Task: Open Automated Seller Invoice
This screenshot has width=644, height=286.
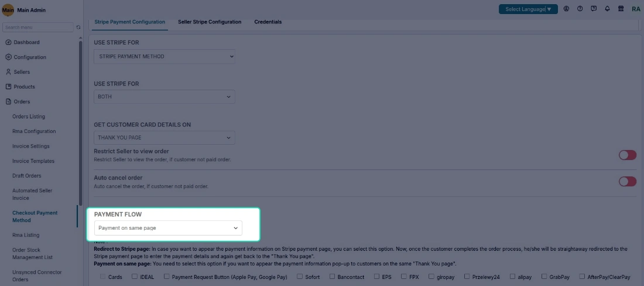Action: point(32,194)
